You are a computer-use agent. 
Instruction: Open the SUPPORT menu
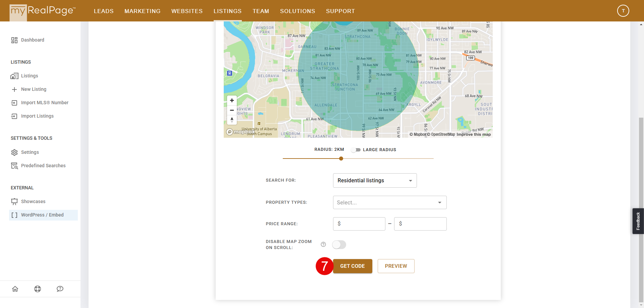[340, 11]
